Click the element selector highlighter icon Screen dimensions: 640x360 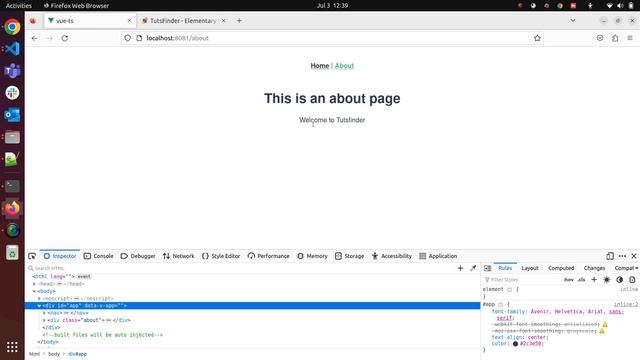point(509,289)
